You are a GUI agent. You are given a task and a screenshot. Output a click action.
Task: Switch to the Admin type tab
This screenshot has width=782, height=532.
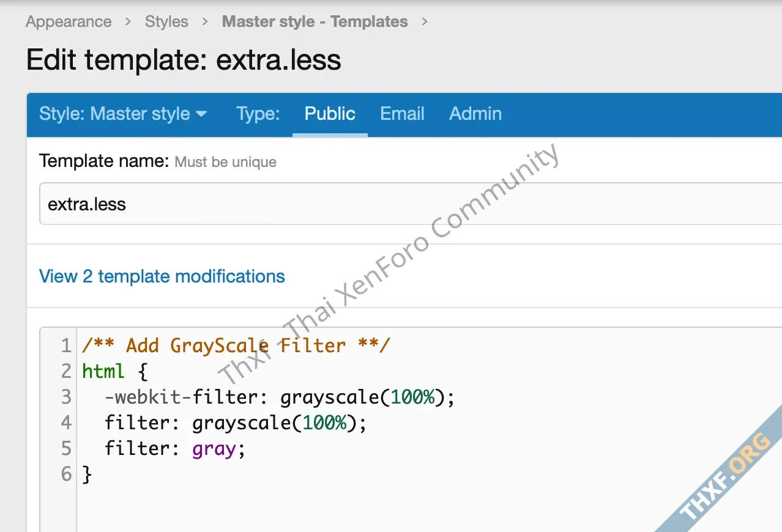point(475,114)
